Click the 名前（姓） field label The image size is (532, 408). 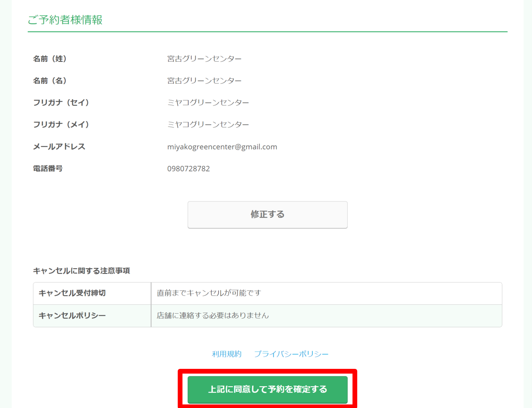click(x=50, y=59)
